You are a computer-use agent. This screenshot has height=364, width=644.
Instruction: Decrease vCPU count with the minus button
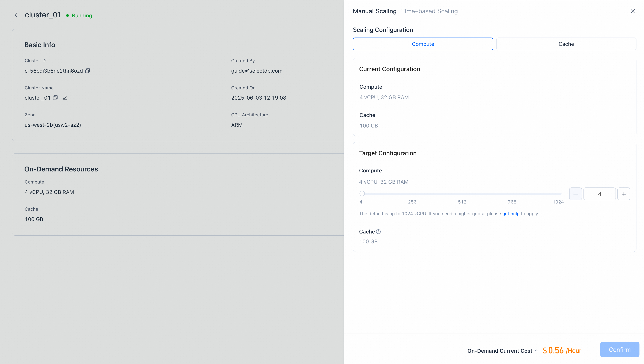[576, 194]
